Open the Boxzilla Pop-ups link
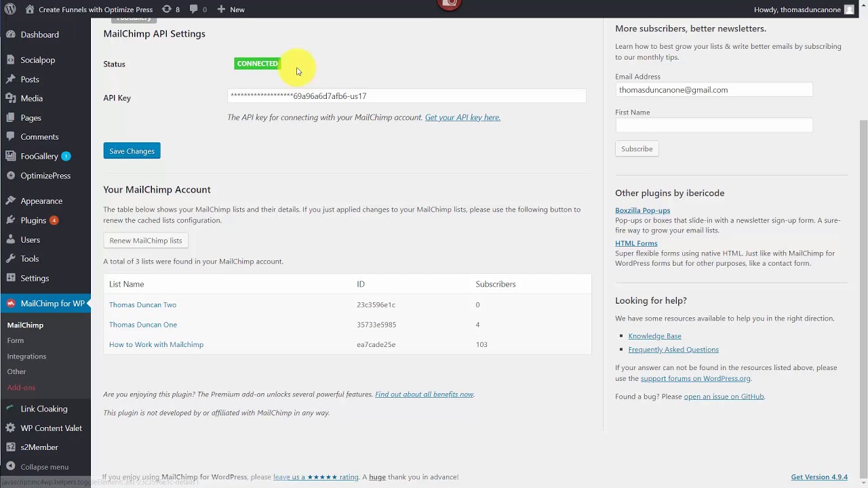 click(642, 210)
